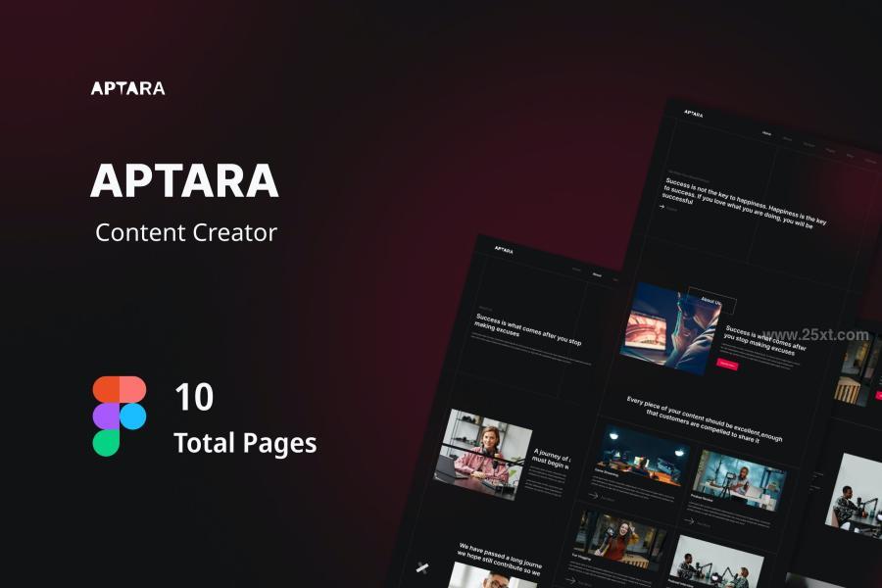Viewport: 882px width, 588px height.
Task: Open the Home nav item in the tallest mockup
Action: (x=766, y=133)
